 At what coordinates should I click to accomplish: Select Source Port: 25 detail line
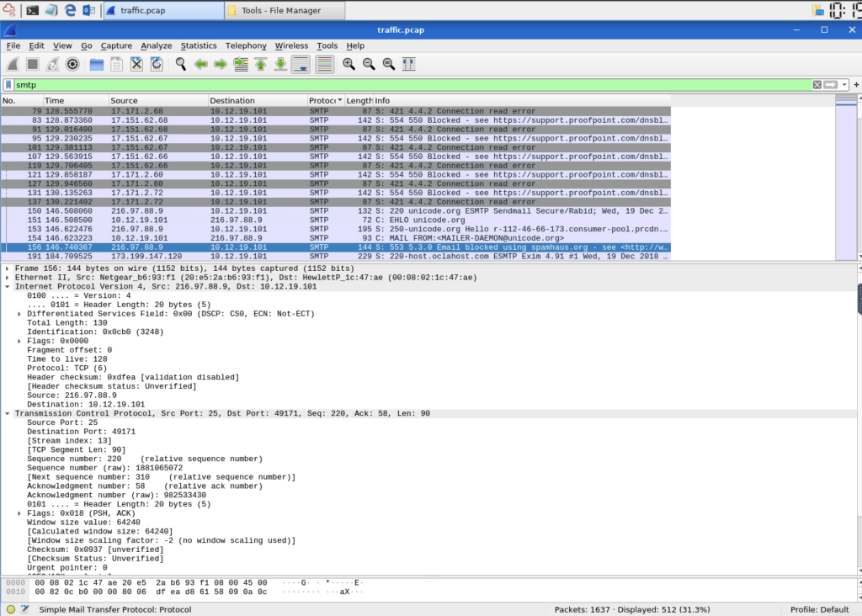(62, 422)
